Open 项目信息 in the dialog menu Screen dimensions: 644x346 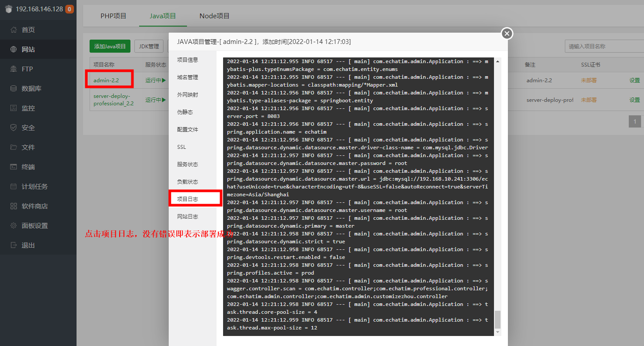[x=187, y=60]
